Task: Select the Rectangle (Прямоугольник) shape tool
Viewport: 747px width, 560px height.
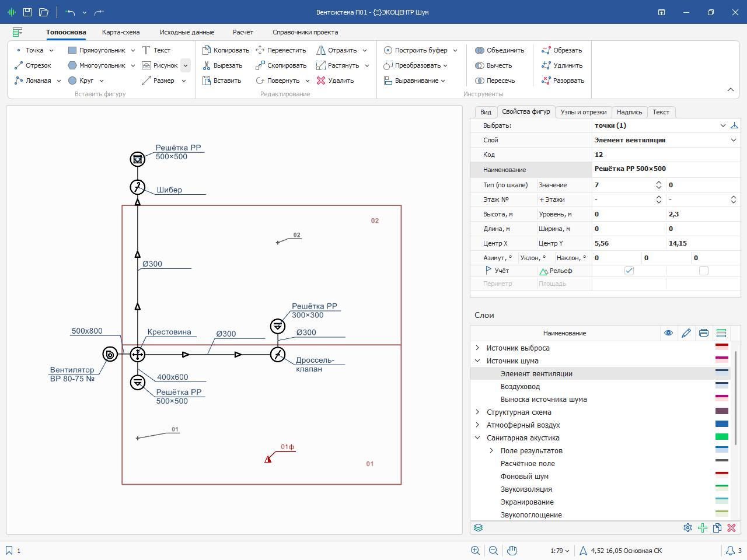Action: point(96,50)
